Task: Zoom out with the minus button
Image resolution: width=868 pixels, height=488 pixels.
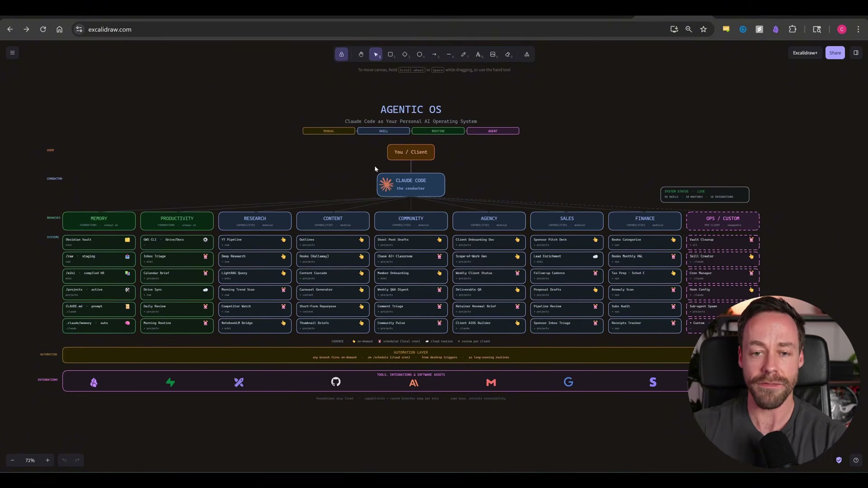Action: [x=12, y=460]
